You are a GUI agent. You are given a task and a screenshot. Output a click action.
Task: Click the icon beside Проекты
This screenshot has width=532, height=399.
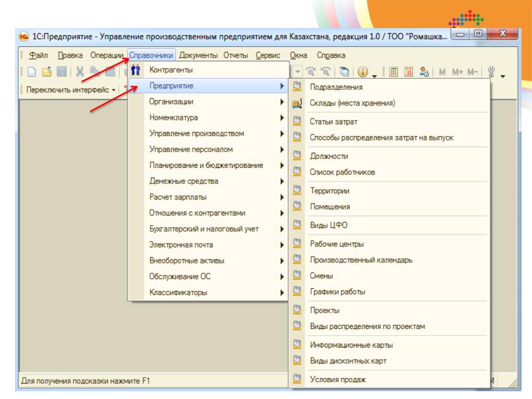[x=297, y=310]
